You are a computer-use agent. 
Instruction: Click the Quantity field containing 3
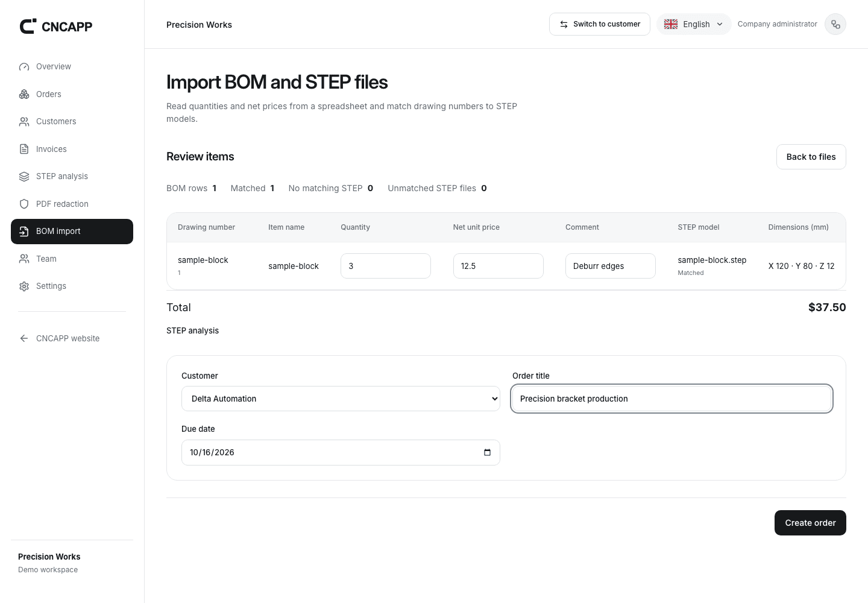pos(386,266)
